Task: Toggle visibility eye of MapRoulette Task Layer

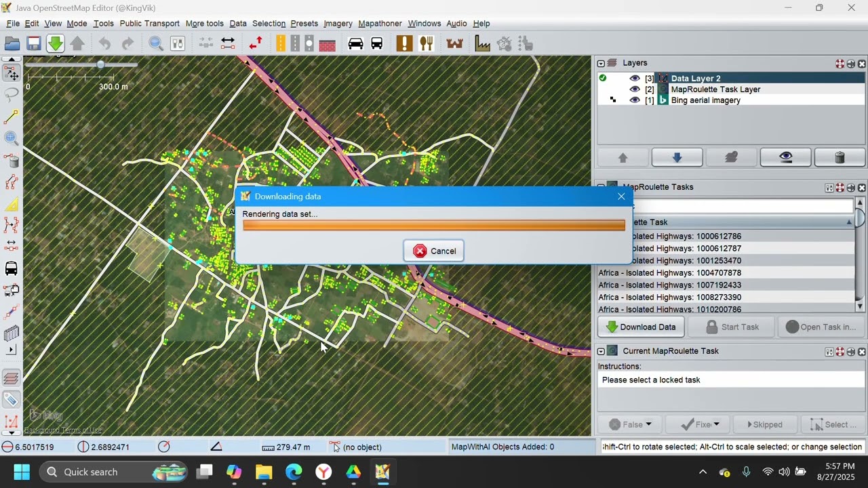Action: 635,89
